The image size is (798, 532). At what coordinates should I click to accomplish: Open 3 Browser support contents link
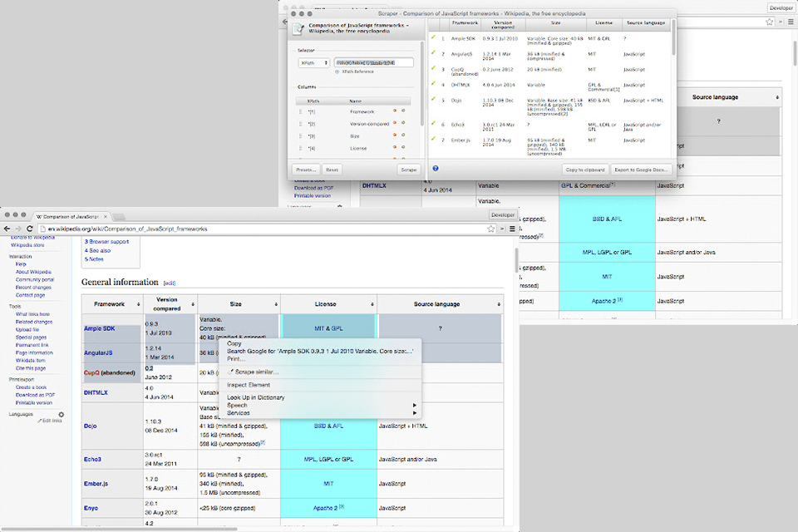point(106,242)
